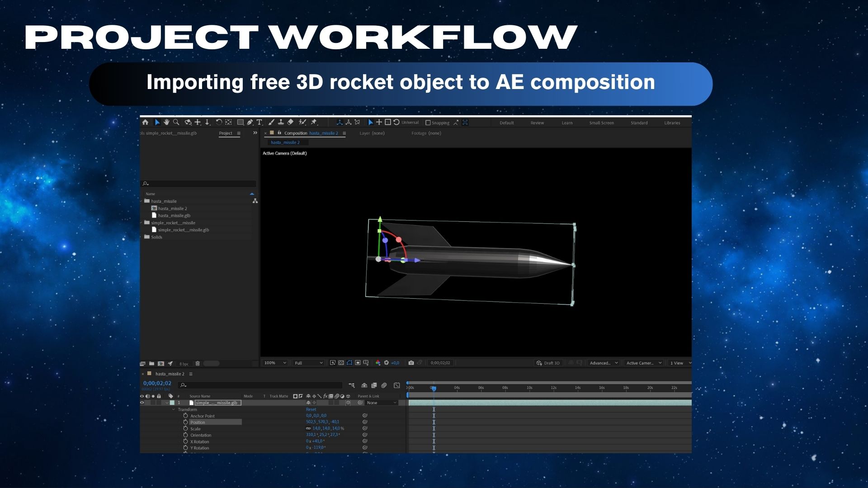Click the Take Snapshot camera icon
This screenshot has height=488, width=868.
click(x=411, y=363)
